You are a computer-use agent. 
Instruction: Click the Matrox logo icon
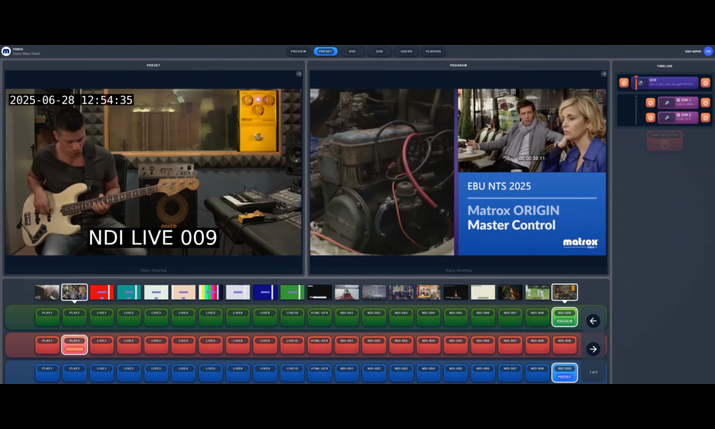click(x=6, y=51)
